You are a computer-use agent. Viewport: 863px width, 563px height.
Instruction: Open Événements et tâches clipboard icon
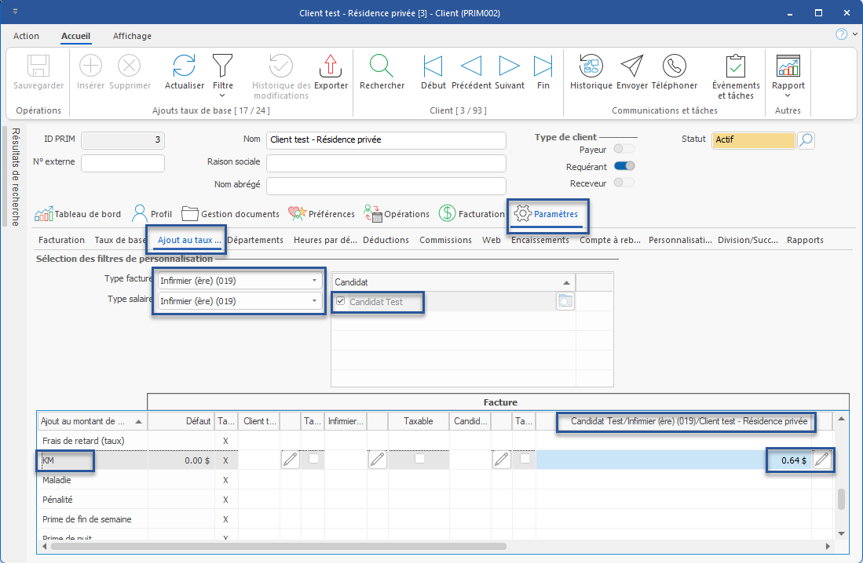click(x=735, y=66)
